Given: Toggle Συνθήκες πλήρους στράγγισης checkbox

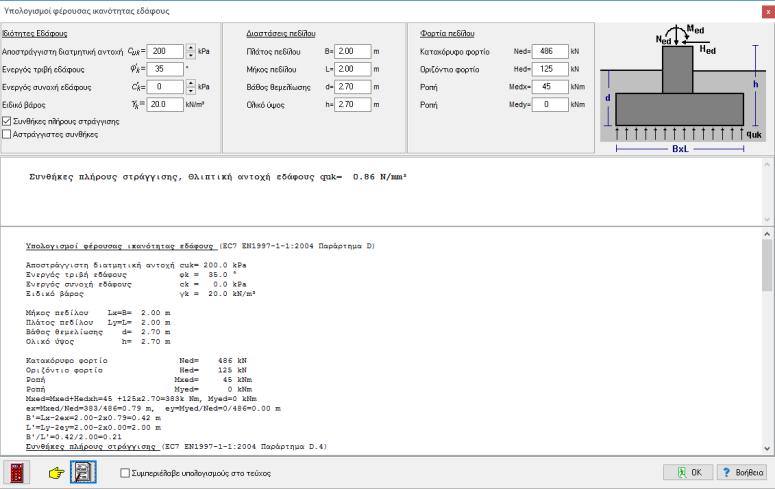Looking at the screenshot, I should [x=7, y=121].
